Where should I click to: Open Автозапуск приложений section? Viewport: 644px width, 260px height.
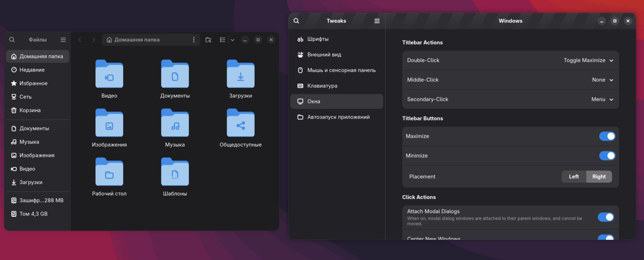coord(338,117)
